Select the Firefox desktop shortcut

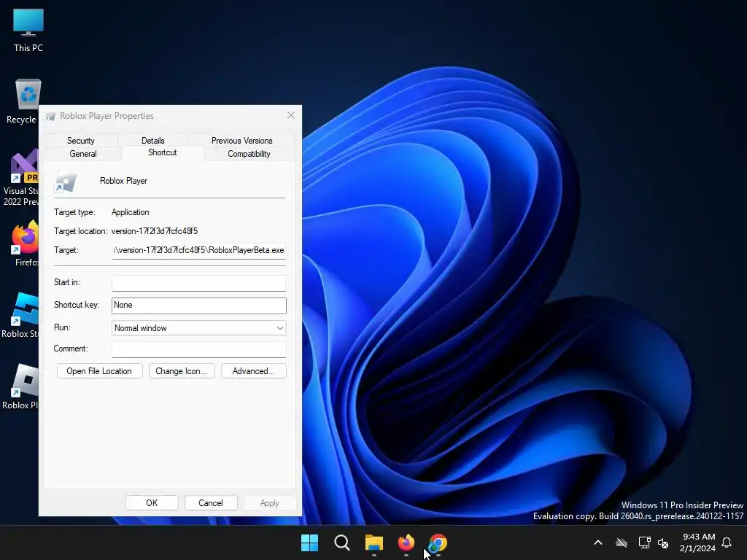click(x=25, y=244)
